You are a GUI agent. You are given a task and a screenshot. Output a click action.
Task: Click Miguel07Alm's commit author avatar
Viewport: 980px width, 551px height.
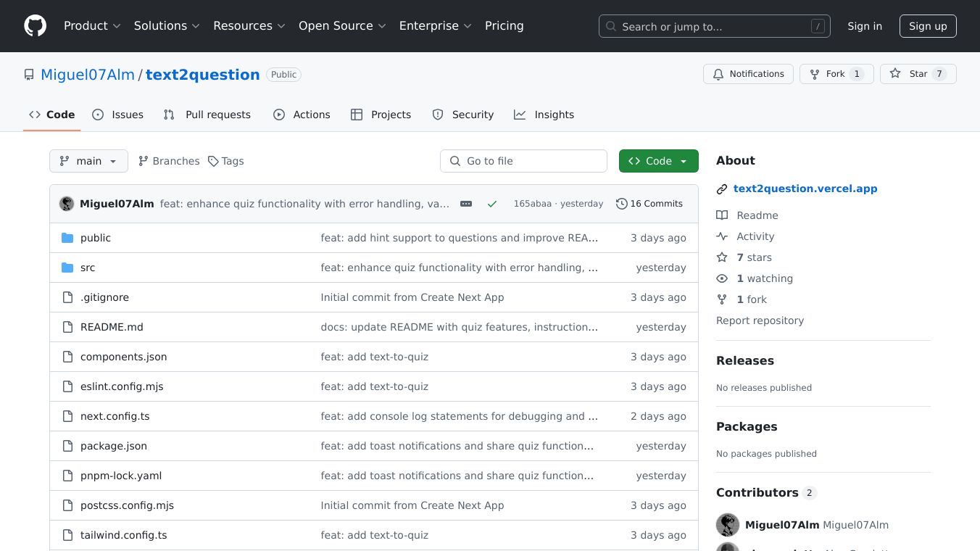67,204
